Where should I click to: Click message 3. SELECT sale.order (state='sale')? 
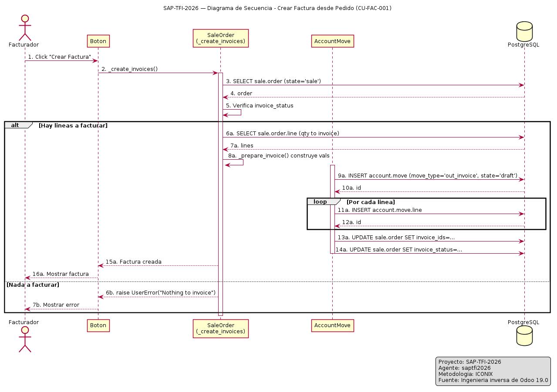point(273,81)
